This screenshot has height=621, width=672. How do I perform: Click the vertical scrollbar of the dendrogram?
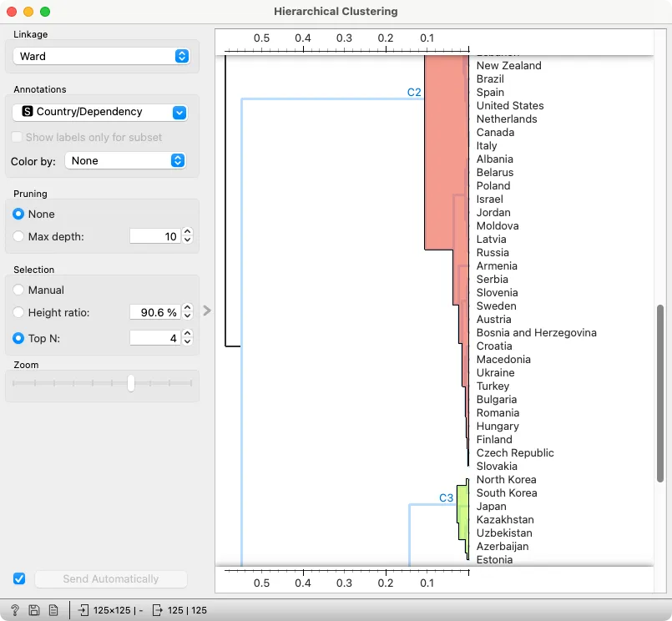660,393
